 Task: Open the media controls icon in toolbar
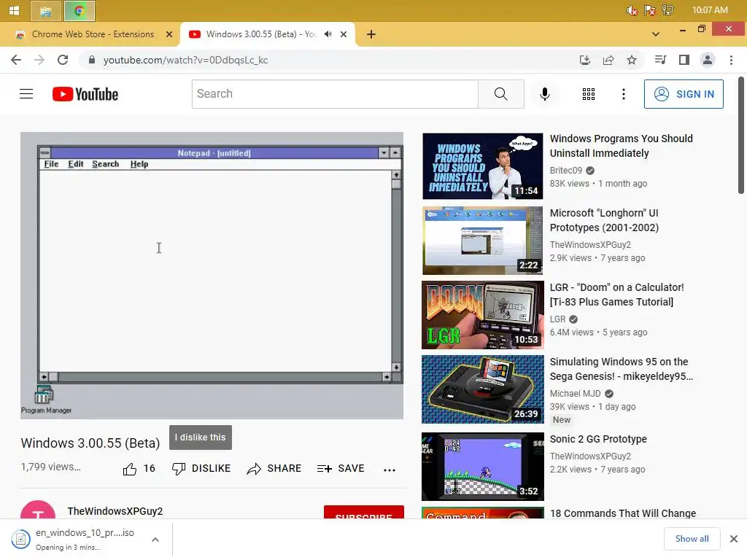pos(660,60)
